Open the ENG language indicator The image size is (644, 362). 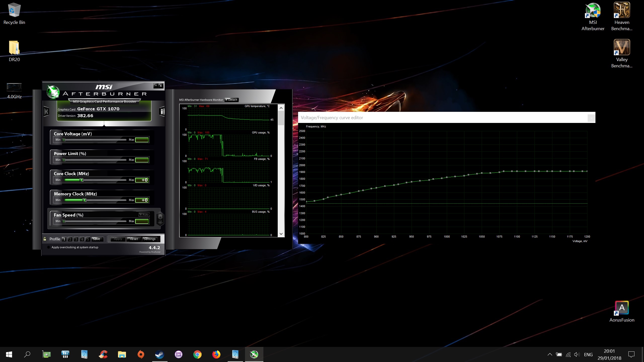click(588, 354)
